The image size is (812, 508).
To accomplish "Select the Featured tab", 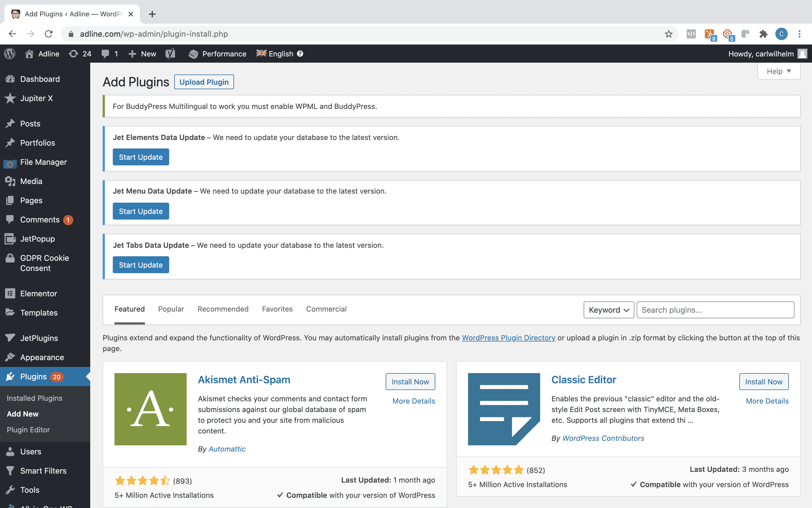I will coord(129,309).
